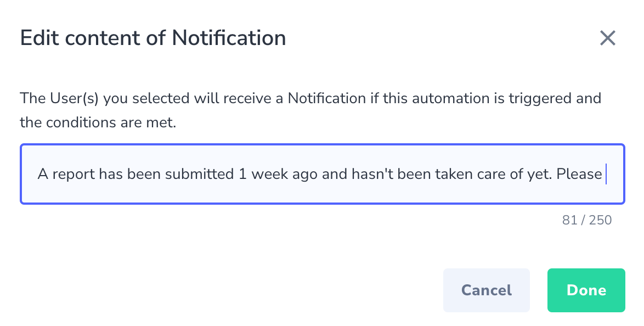The height and width of the screenshot is (326, 644).
Task: Select the text area containing the report message
Action: click(x=322, y=174)
